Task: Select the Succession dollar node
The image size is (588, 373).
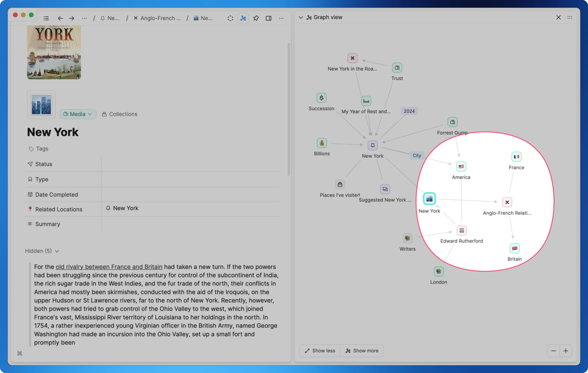Action: point(321,98)
